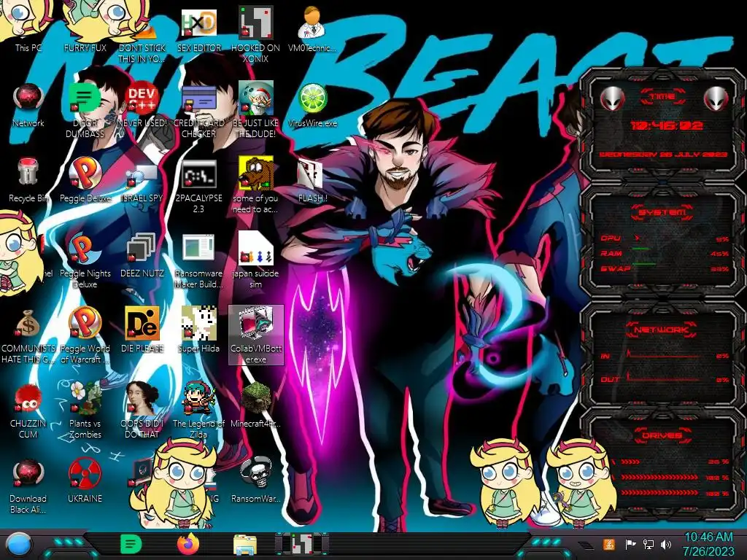Image resolution: width=747 pixels, height=560 pixels.
Task: Launch Super Hilda icon
Action: click(x=198, y=330)
